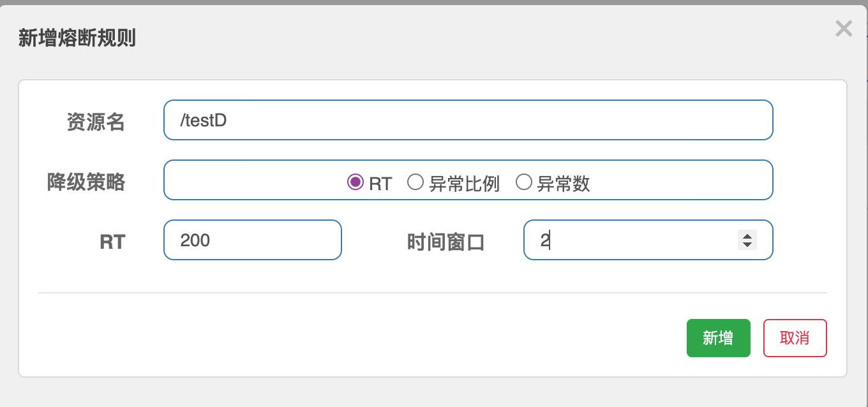Click the green 新增 button

pyautogui.click(x=719, y=338)
